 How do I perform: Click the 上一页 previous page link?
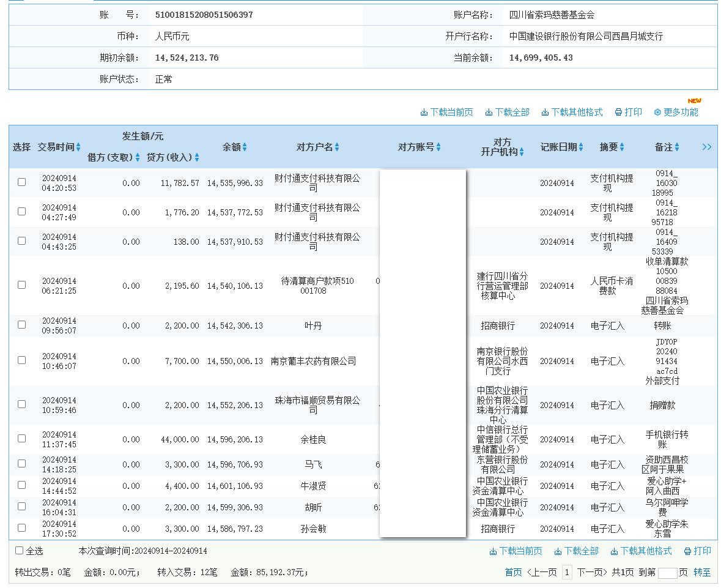coord(542,572)
